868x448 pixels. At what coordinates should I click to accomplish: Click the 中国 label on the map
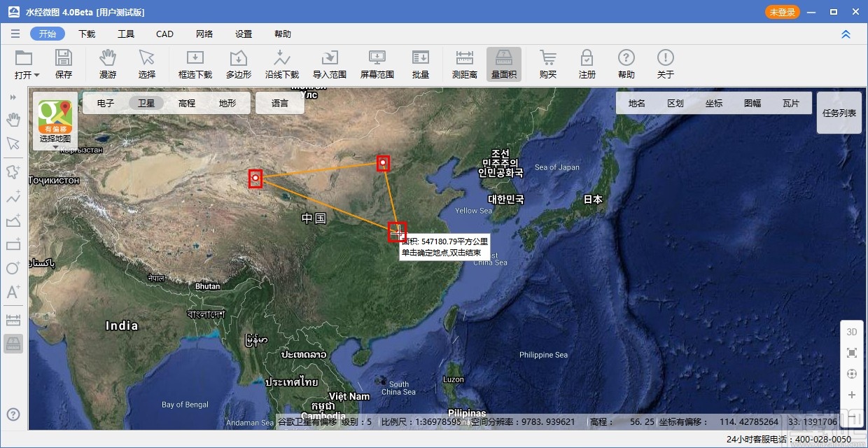pyautogui.click(x=314, y=218)
